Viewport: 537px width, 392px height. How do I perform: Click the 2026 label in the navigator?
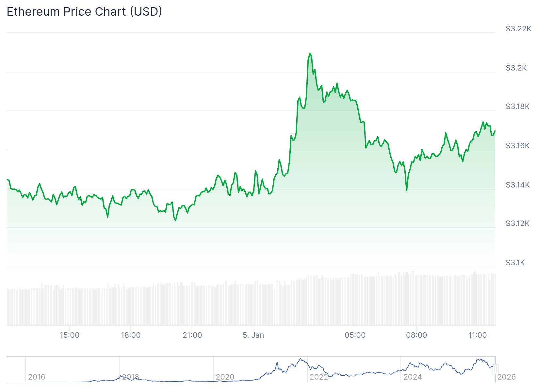point(507,377)
